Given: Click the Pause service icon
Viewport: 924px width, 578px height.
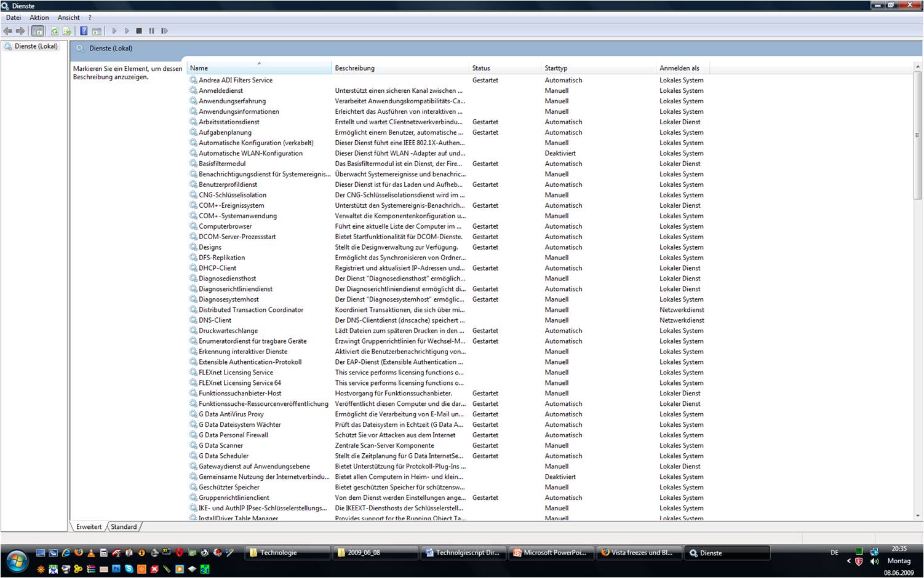Looking at the screenshot, I should coord(151,31).
